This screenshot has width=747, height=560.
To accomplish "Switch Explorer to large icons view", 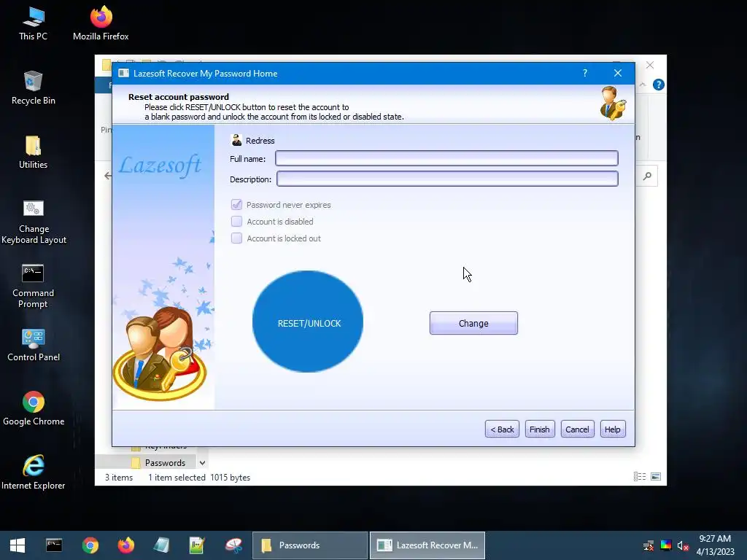I will [656, 477].
